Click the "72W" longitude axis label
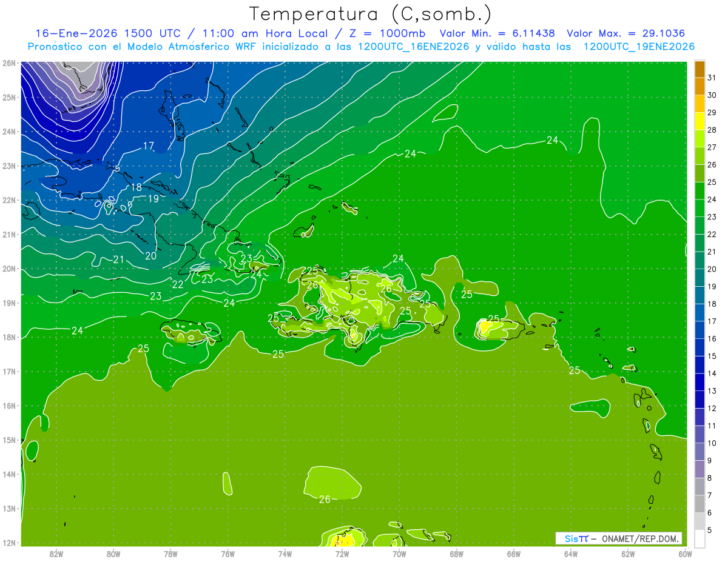This screenshot has height=562, width=728. pyautogui.click(x=342, y=554)
